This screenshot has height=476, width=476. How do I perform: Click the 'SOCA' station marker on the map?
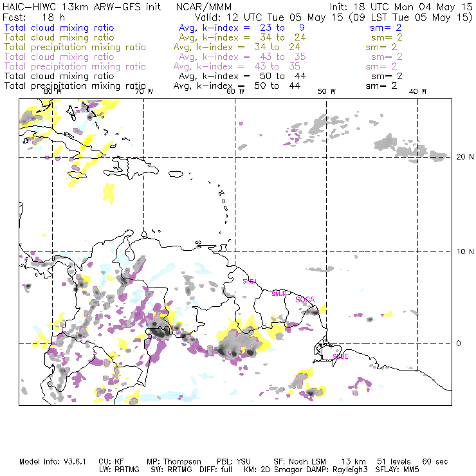click(305, 300)
